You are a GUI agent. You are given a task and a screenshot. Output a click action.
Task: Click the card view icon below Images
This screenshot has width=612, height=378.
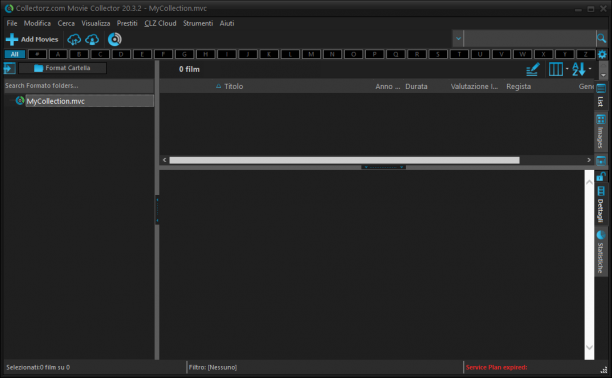click(x=601, y=160)
